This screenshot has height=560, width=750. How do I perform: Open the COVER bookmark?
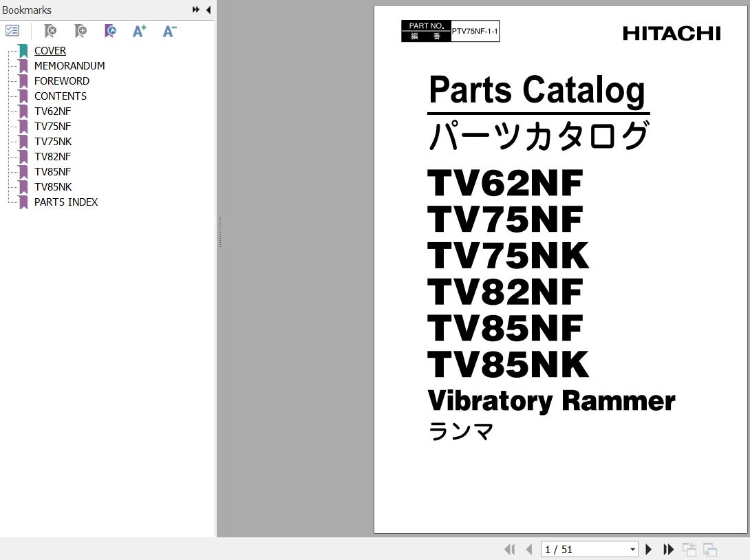[x=50, y=51]
